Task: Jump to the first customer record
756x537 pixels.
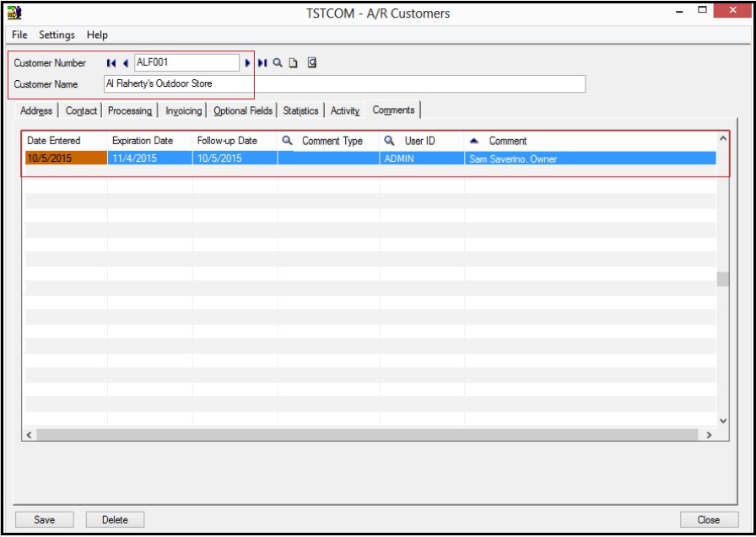Action: coord(111,63)
